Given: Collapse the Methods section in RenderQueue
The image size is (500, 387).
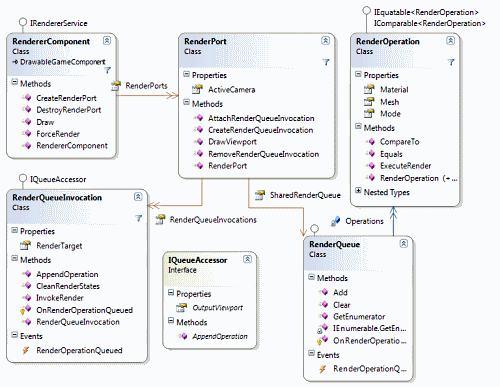Looking at the screenshot, I should click(x=311, y=277).
